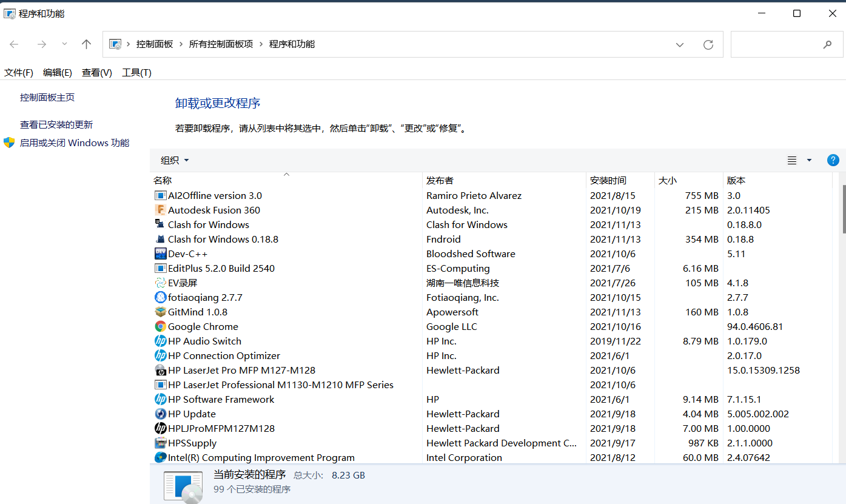846x504 pixels.
Task: Sort list by 发布者 column header
Action: point(505,180)
